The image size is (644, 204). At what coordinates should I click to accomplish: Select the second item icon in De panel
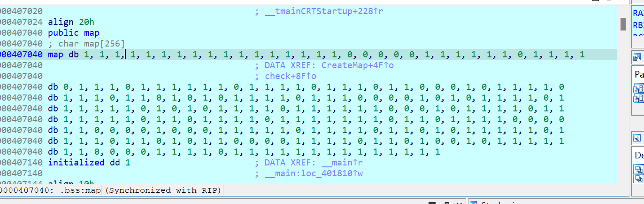pyautogui.click(x=638, y=179)
